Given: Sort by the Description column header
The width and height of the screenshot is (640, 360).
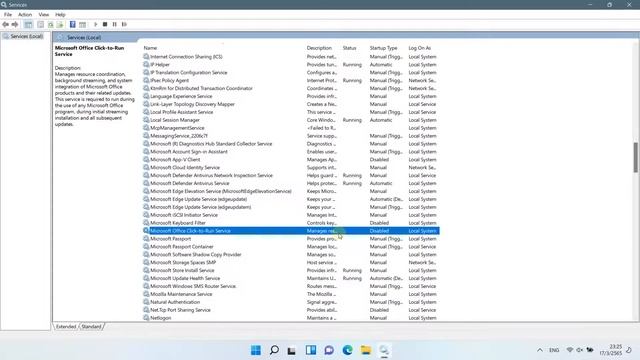Looking at the screenshot, I should coord(319,48).
